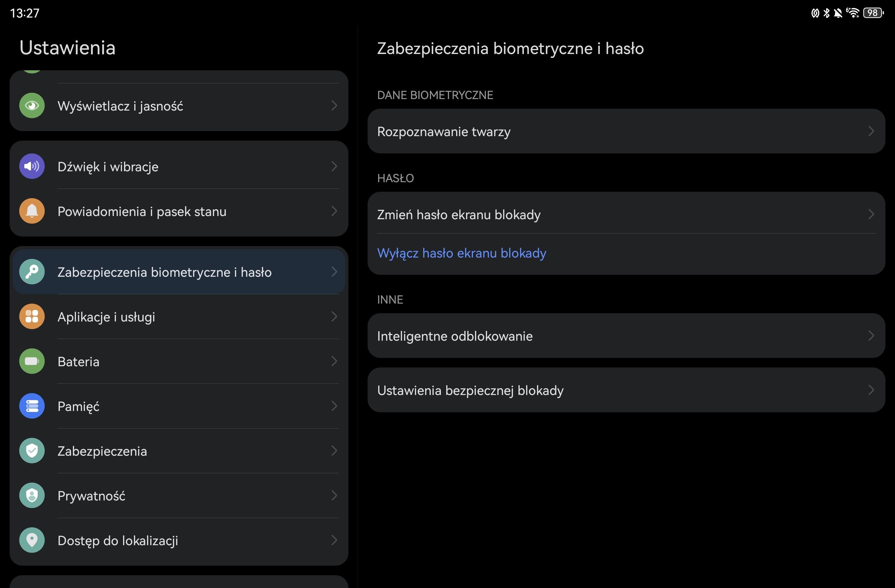This screenshot has width=895, height=588.
Task: Tap the green eye display icon
Action: click(x=32, y=106)
